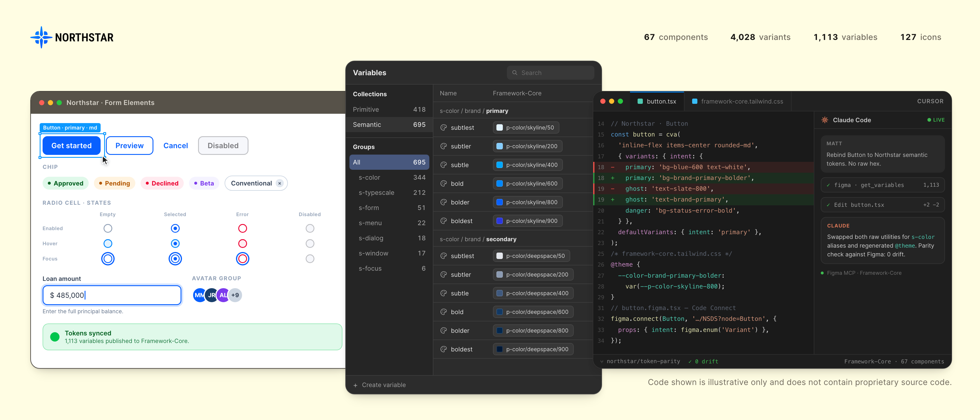Click the plus icon next to Create variable
The width and height of the screenshot is (980, 420).
pos(355,385)
